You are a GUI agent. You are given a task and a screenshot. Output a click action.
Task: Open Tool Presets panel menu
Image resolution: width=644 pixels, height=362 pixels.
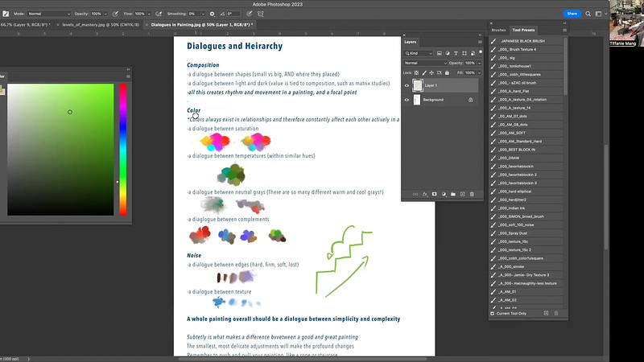click(564, 30)
